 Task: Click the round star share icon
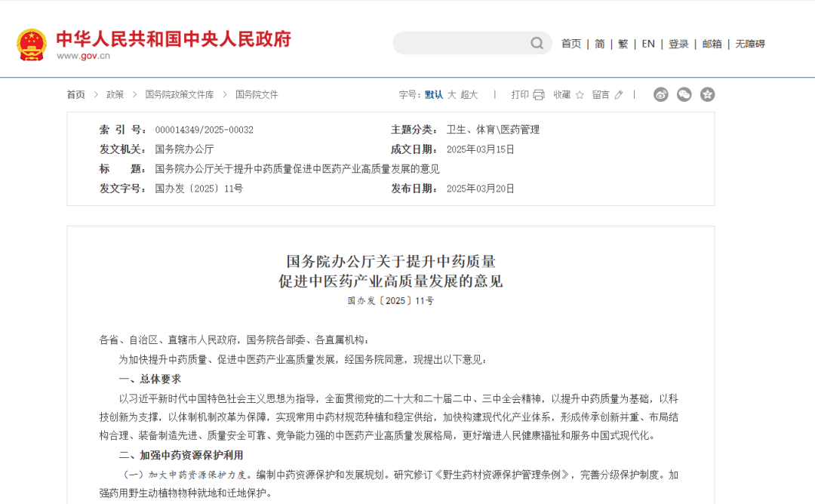coord(707,94)
